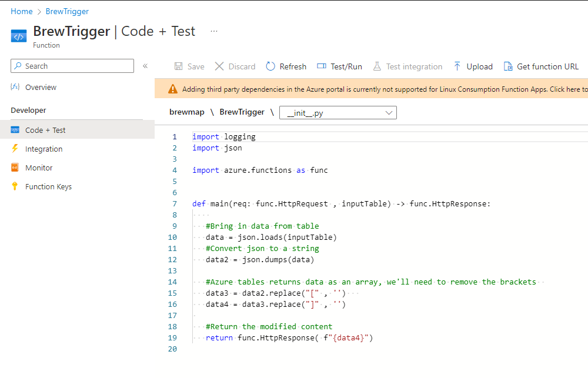
Task: Open the __init__.py file dropdown
Action: [338, 112]
